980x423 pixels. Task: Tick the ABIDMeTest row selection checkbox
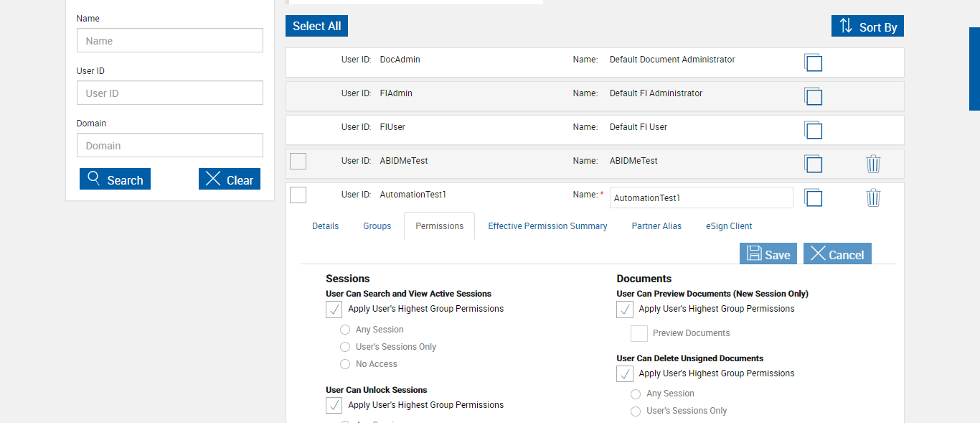(x=298, y=161)
